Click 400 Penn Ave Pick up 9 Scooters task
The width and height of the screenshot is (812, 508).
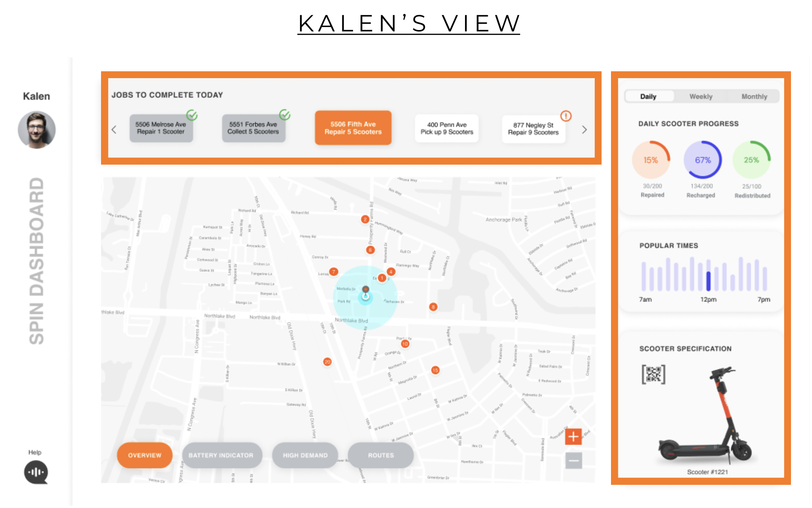tap(447, 127)
